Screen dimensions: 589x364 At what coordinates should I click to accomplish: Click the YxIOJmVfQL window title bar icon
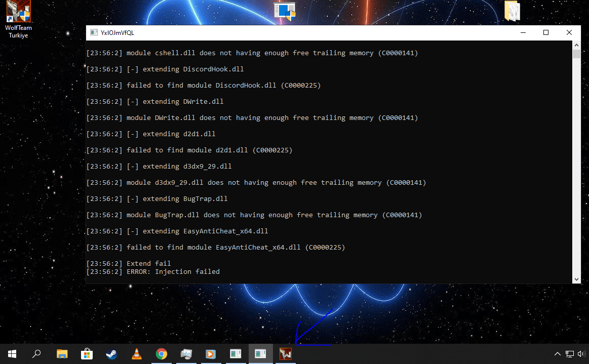click(94, 33)
